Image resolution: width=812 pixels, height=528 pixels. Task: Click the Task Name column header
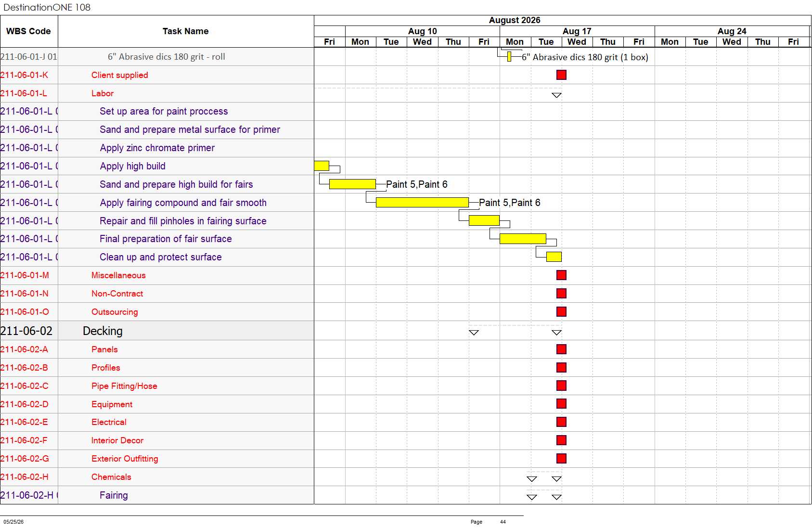point(186,31)
